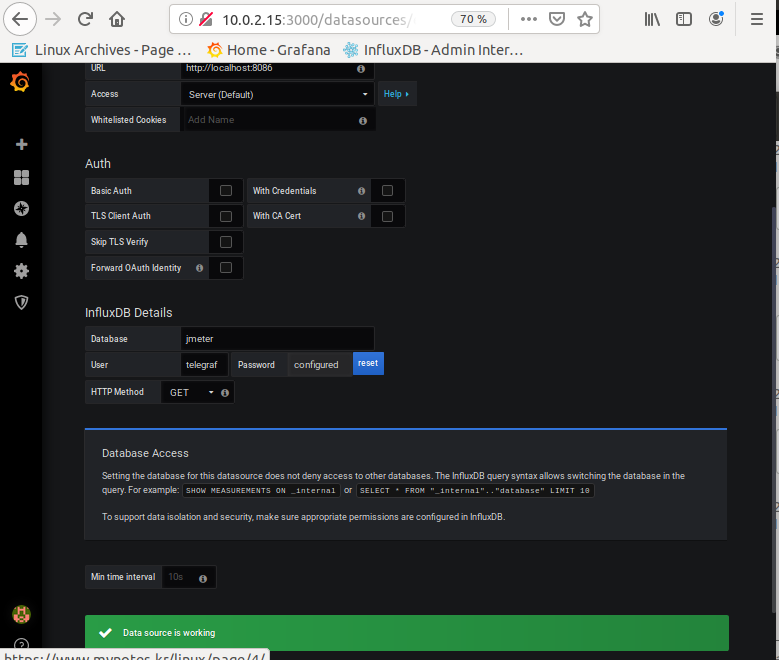Viewport: 779px width, 660px height.
Task: Enable the With Credentials checkbox
Action: coord(388,191)
